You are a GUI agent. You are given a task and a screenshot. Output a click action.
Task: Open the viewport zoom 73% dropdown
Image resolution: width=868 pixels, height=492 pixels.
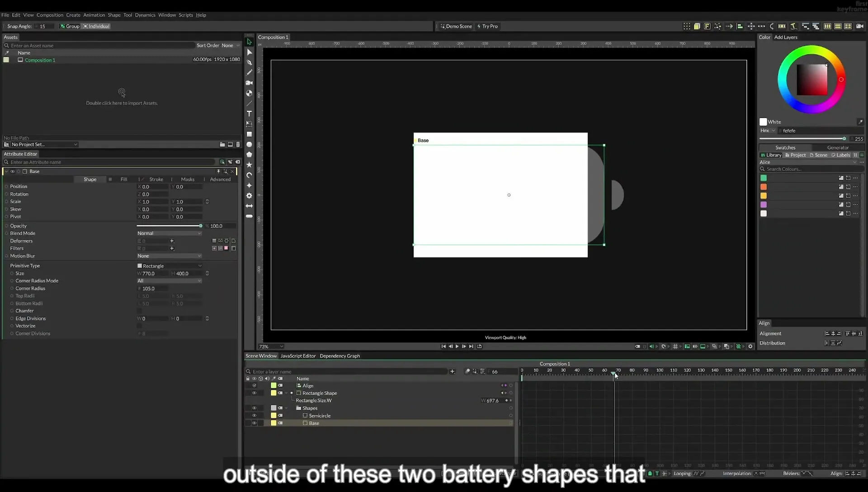pos(271,346)
